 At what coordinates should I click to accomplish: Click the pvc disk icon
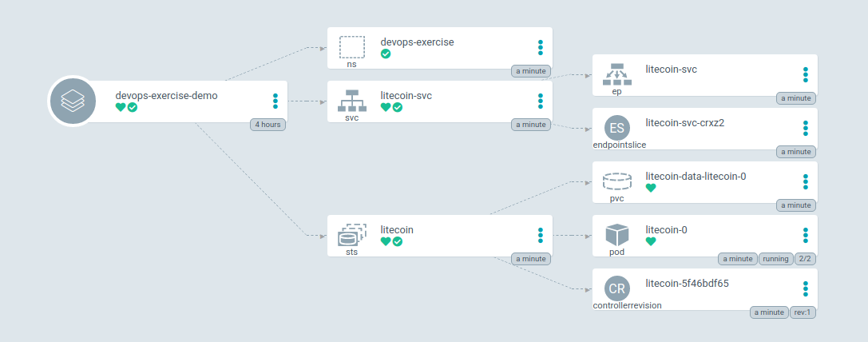tap(616, 181)
